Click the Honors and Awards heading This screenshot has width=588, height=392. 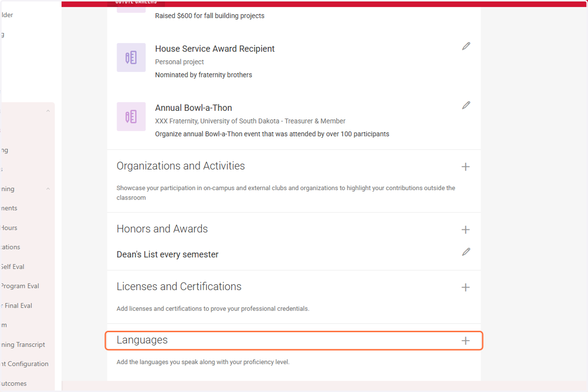point(162,229)
